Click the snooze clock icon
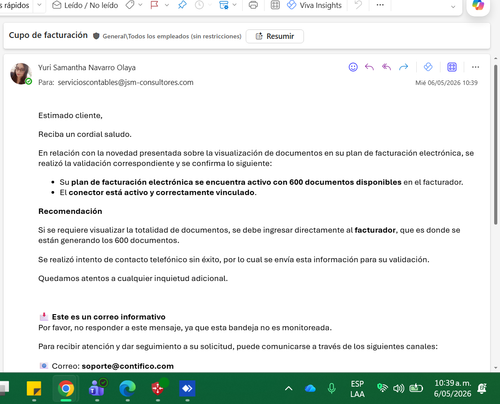The image size is (500, 404). pyautogui.click(x=199, y=5)
